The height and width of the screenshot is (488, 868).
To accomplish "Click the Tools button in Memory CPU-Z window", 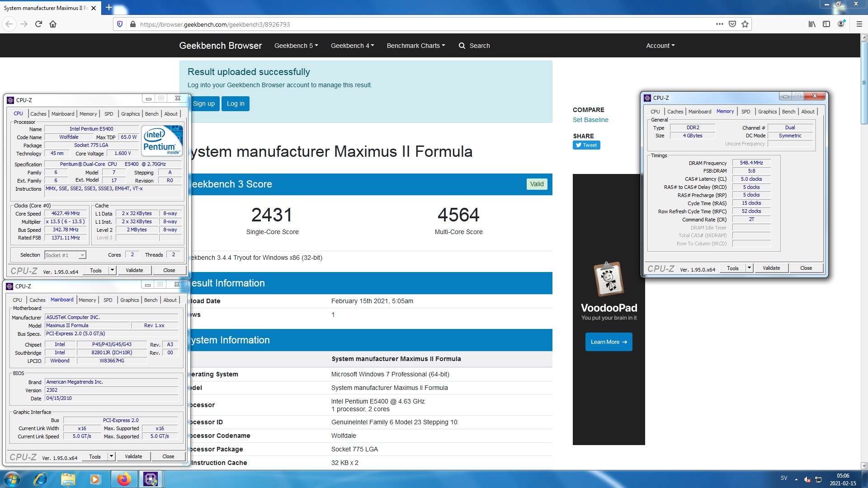I will 733,268.
